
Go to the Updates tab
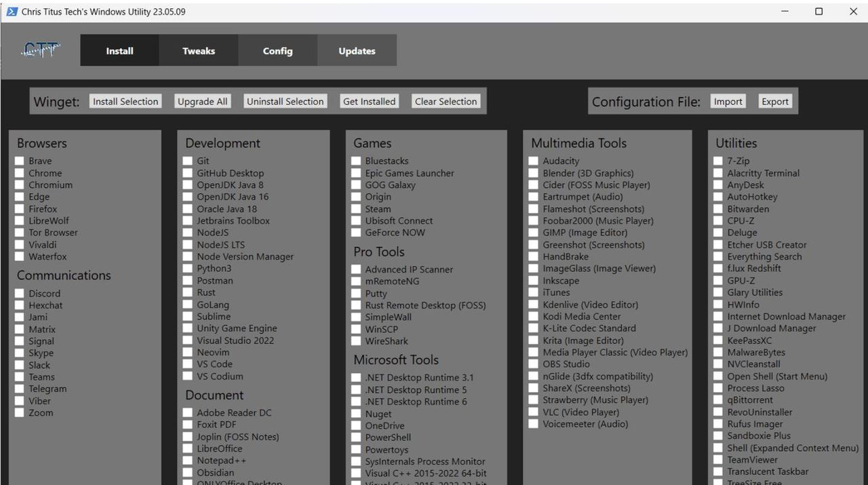[x=357, y=51]
